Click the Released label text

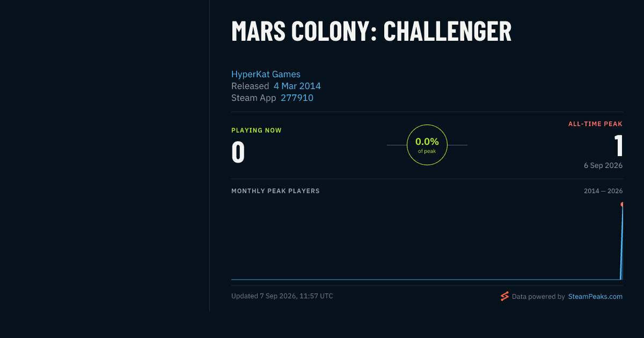click(x=250, y=86)
